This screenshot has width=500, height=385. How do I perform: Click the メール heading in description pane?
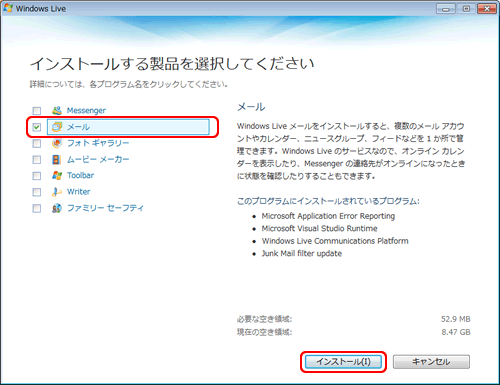click(251, 107)
